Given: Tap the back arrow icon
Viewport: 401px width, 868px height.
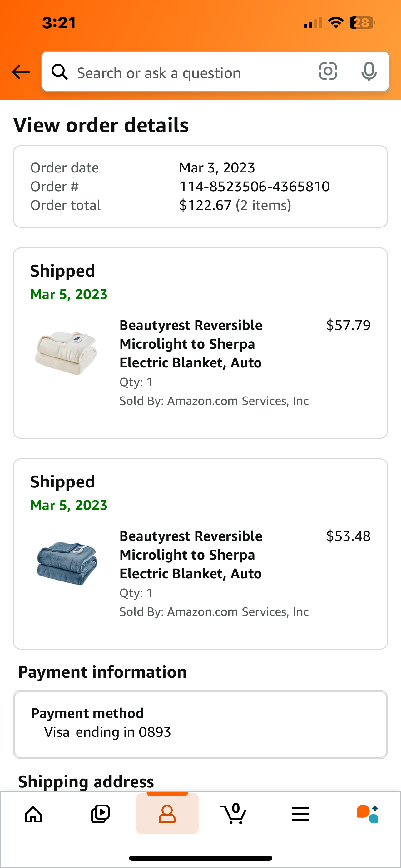Looking at the screenshot, I should (21, 72).
